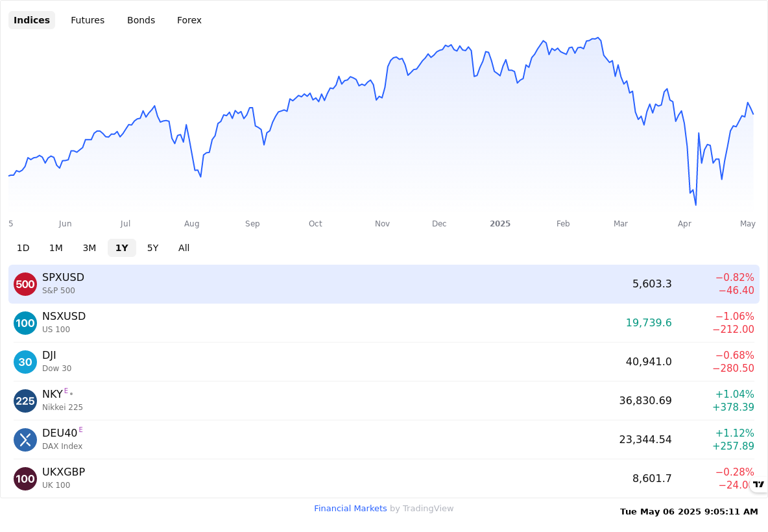Click the DAX Index logo icon
The width and height of the screenshot is (768, 532).
[25, 440]
